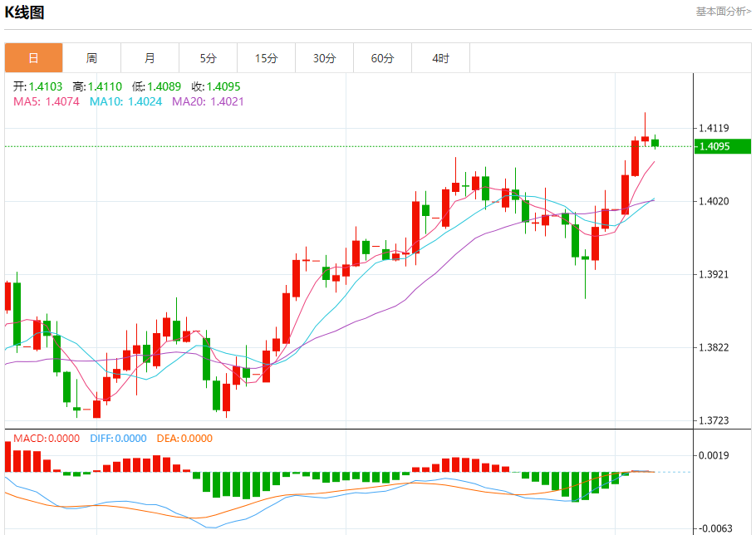Show the 30分 chart tab
756x535 pixels.
(x=324, y=58)
